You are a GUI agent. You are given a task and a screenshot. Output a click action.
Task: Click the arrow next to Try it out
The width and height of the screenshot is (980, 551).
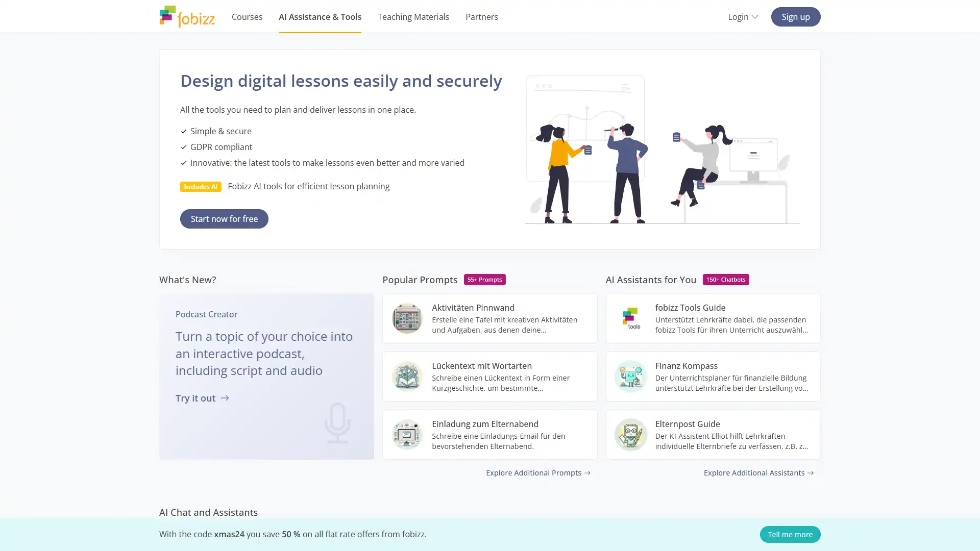pyautogui.click(x=225, y=398)
